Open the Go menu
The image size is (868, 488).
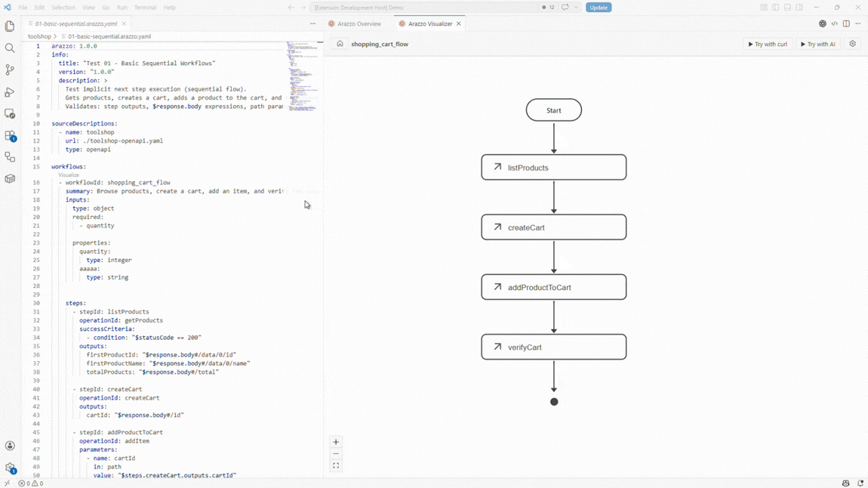pyautogui.click(x=106, y=8)
